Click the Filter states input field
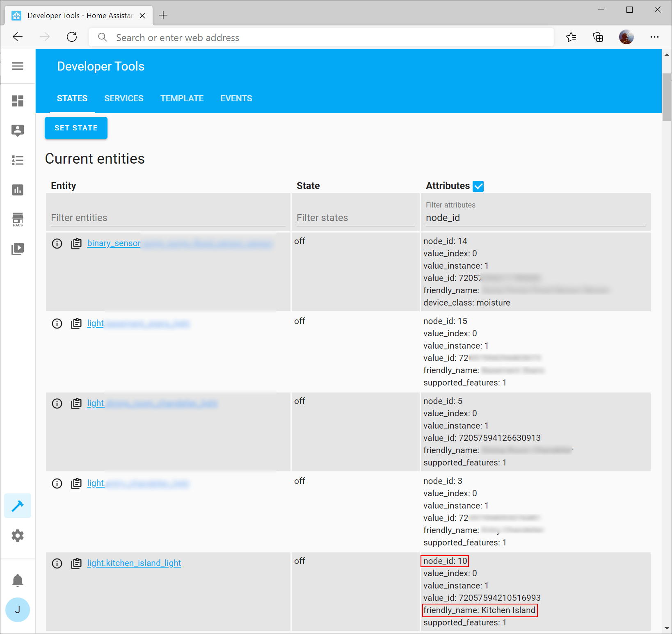672x634 pixels. [355, 217]
